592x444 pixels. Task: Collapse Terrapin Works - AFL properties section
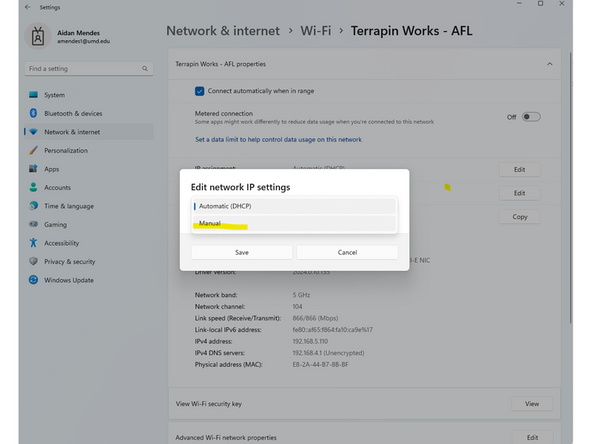tap(550, 64)
